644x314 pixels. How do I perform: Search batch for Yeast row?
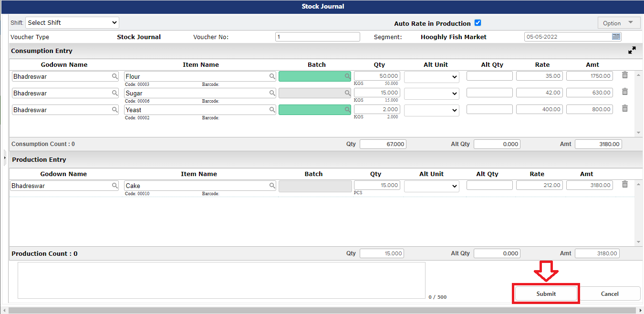point(348,110)
